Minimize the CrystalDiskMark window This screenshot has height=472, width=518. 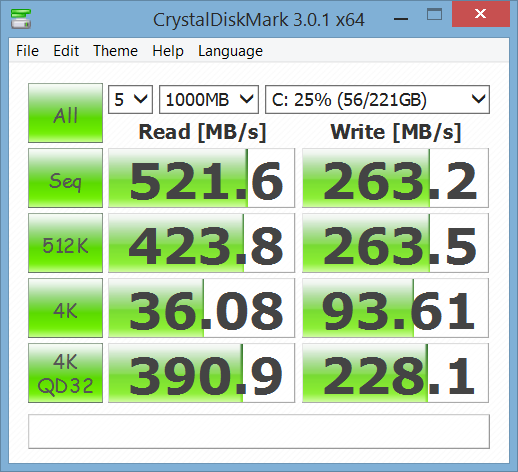tap(401, 18)
